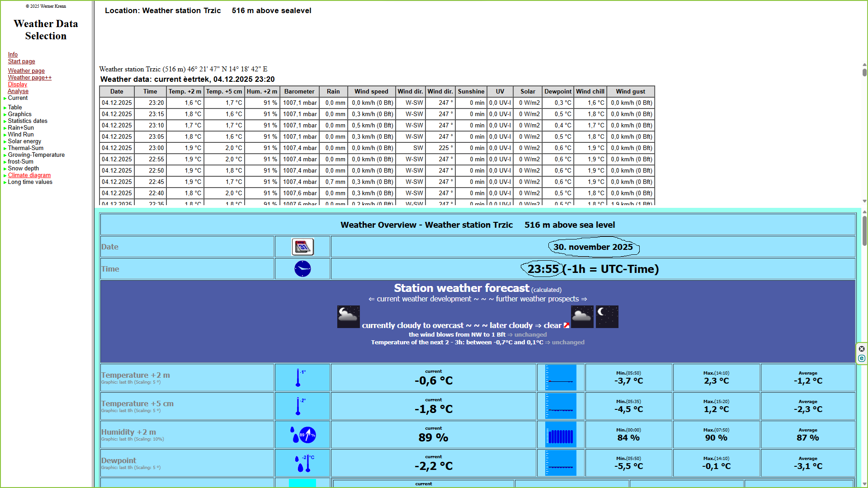The width and height of the screenshot is (868, 488).
Task: Click the down arrow of the data table scrollbar
Action: click(x=864, y=201)
